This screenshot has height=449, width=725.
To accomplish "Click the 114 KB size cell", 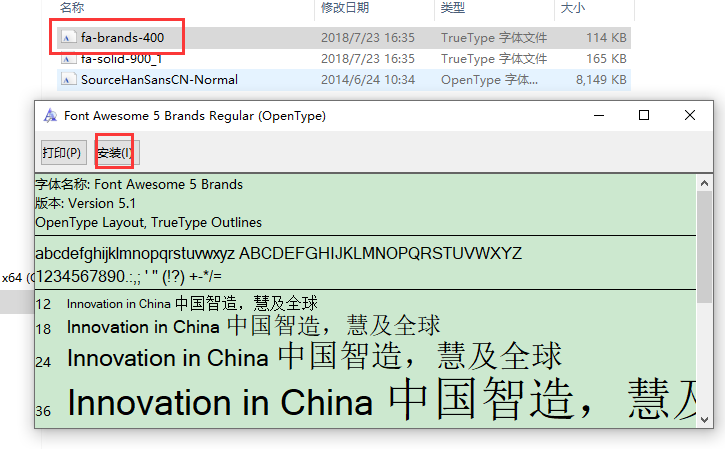I will tap(606, 37).
